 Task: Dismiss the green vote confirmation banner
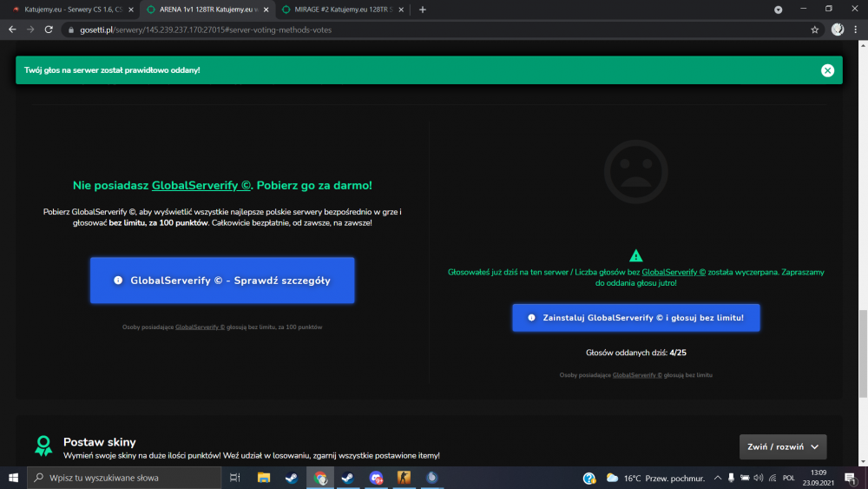coord(827,70)
